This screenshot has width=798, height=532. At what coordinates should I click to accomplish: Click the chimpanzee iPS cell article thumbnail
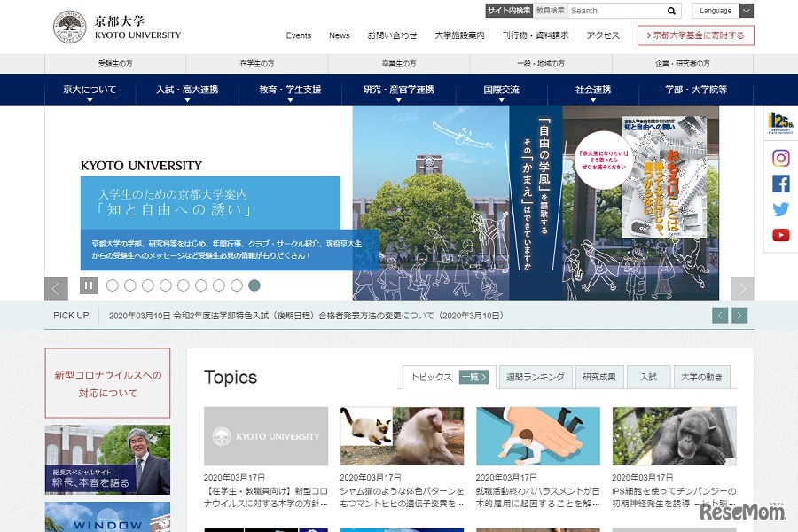click(x=673, y=437)
